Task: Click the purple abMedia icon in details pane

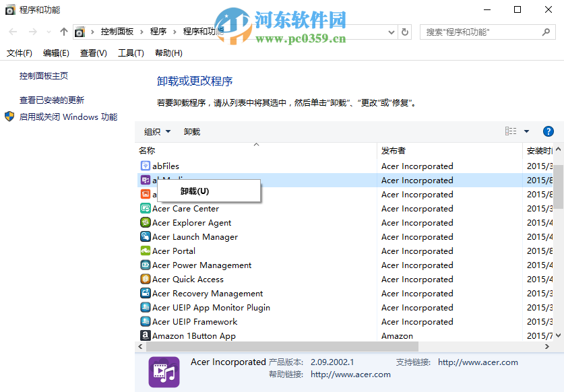Action: tap(164, 372)
